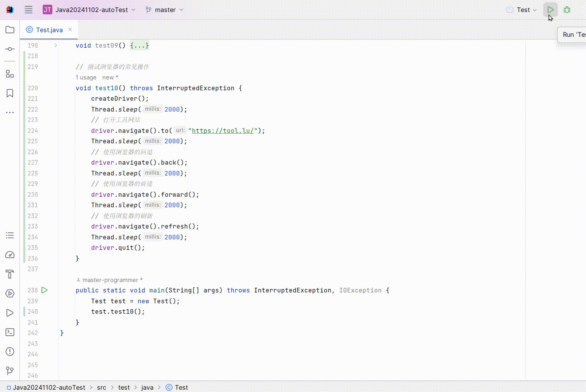
Task: Click 'Test' class in breadcrumb bar
Action: (177, 387)
